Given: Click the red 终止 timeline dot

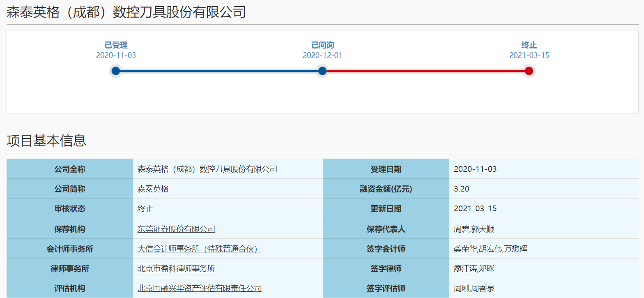Looking at the screenshot, I should tap(529, 71).
